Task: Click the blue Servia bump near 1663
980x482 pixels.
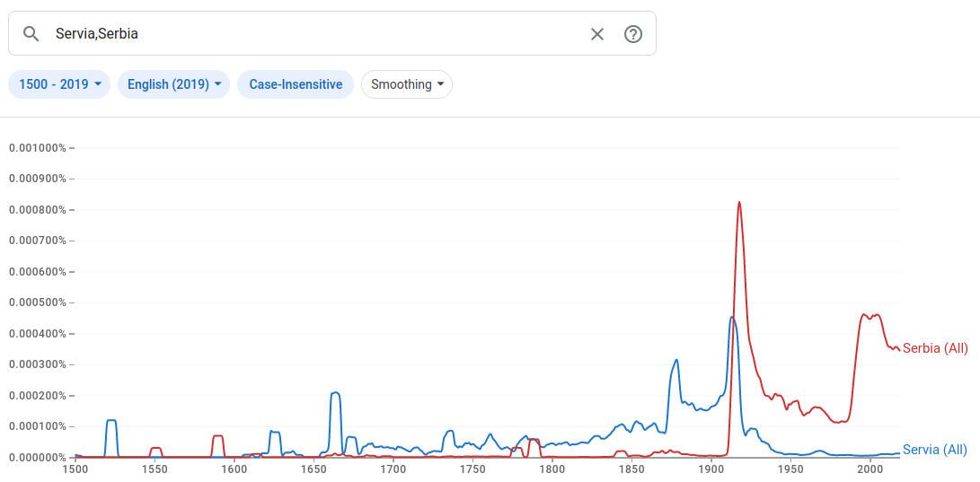Action: (335, 393)
